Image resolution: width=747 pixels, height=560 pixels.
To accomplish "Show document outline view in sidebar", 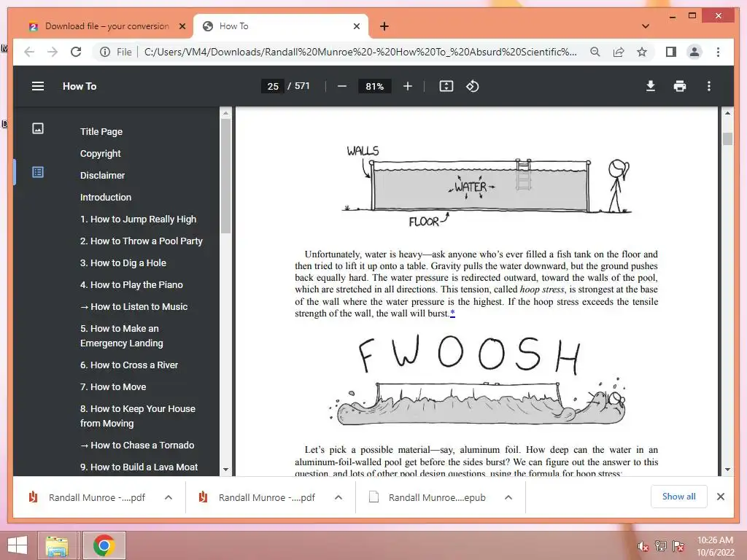I will point(38,172).
